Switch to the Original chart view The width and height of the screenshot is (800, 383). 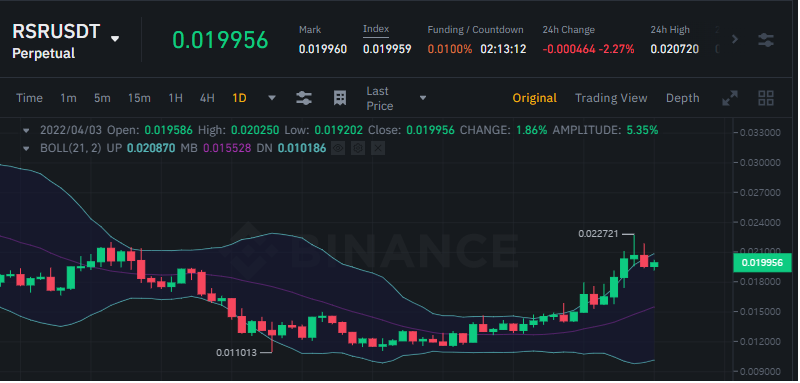[x=534, y=98]
